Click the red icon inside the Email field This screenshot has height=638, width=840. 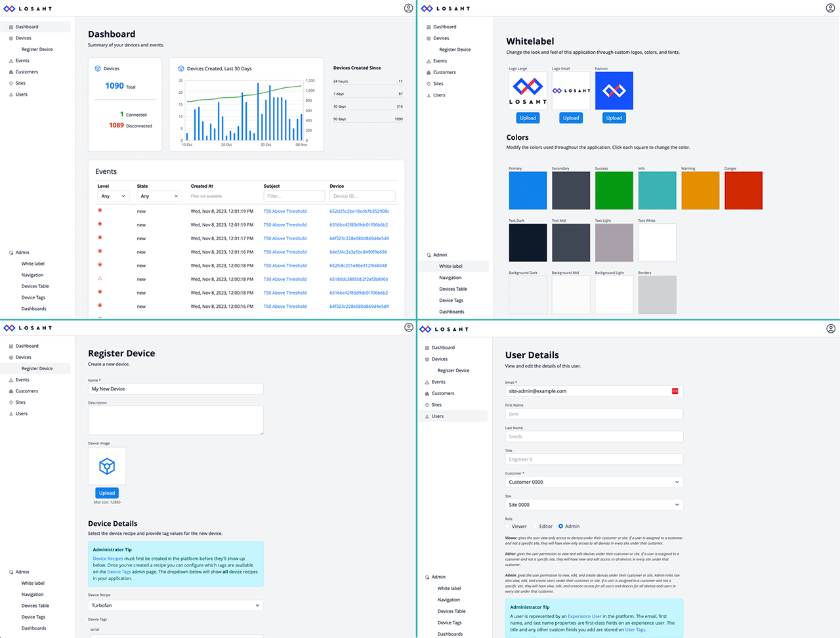[x=675, y=391]
